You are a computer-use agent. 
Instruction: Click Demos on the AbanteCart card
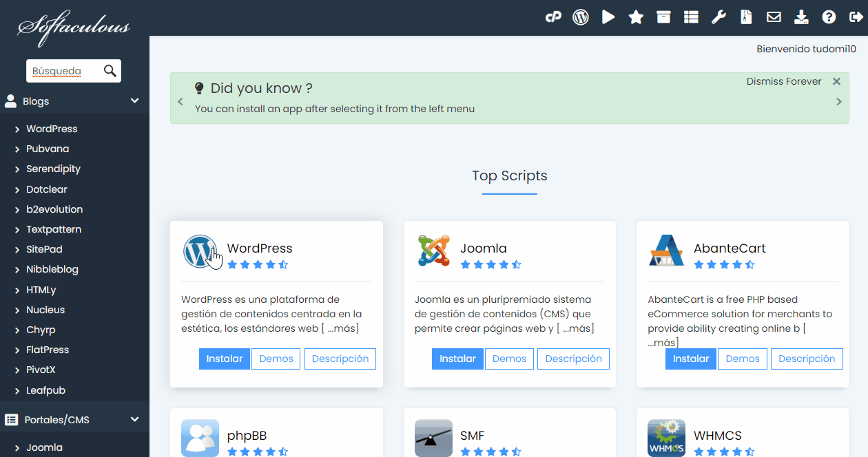click(x=743, y=359)
